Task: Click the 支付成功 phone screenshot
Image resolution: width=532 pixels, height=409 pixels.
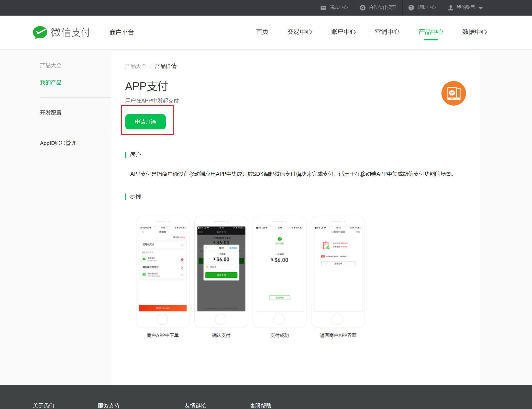Action: [279, 272]
